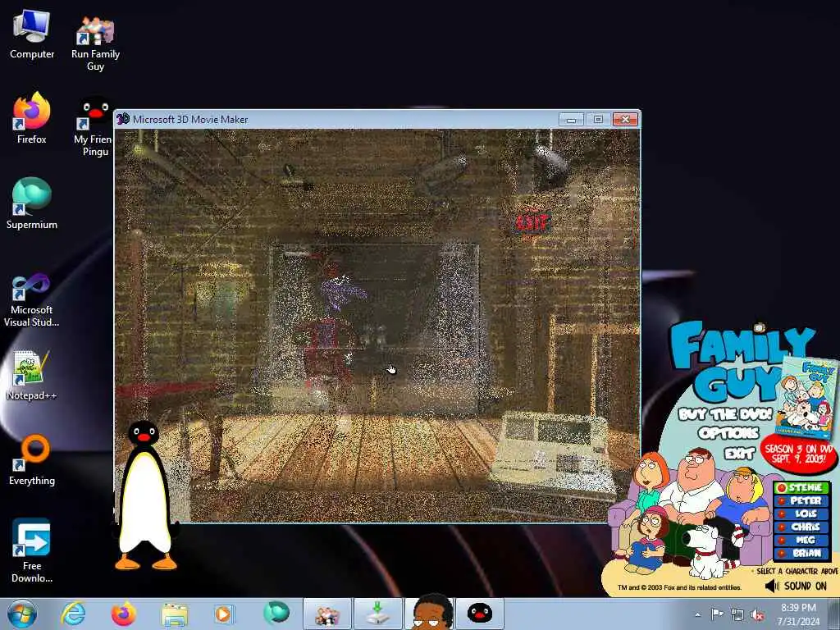The width and height of the screenshot is (840, 630).
Task: Click EXIT in the Family Guy panel
Action: tap(740, 454)
